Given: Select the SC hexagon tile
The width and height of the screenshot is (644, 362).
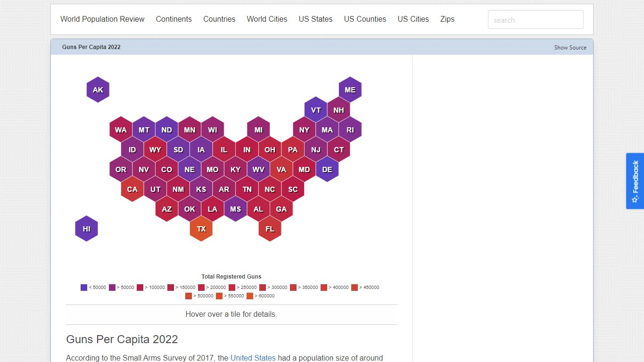Looking at the screenshot, I should click(293, 189).
